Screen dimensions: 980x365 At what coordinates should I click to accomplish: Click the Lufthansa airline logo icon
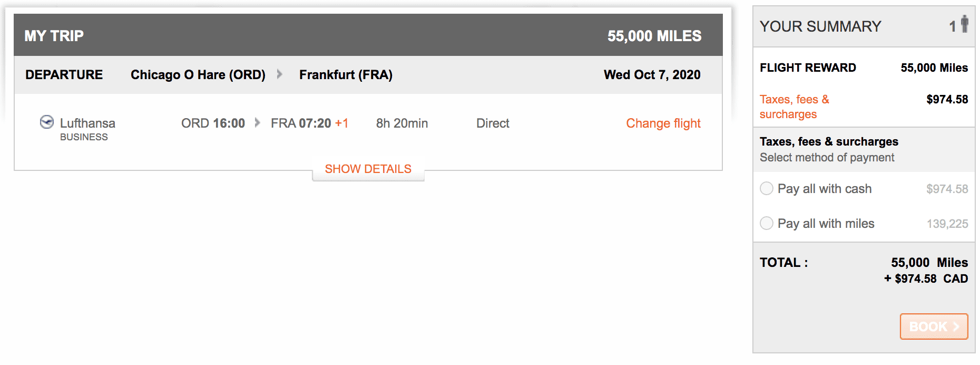pyautogui.click(x=47, y=122)
